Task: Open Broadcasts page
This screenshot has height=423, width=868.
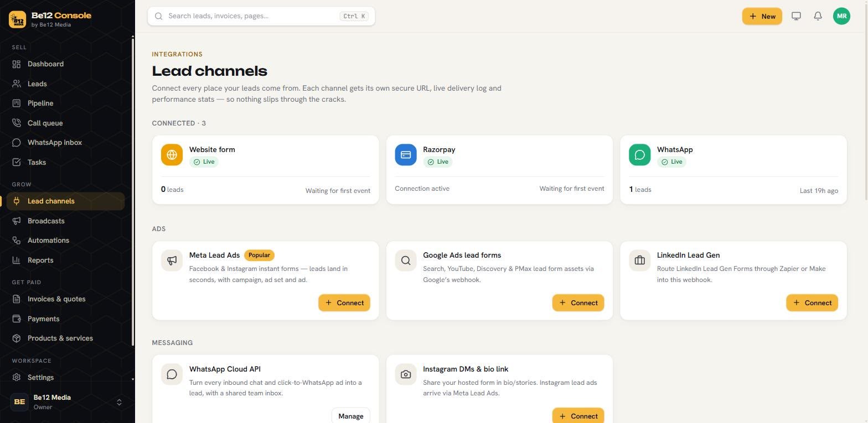Action: (65, 221)
